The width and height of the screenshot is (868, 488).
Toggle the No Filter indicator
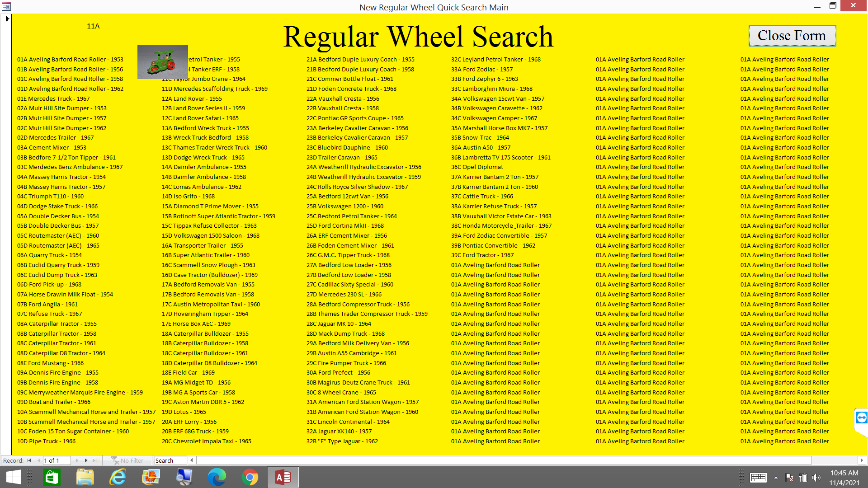tap(127, 460)
